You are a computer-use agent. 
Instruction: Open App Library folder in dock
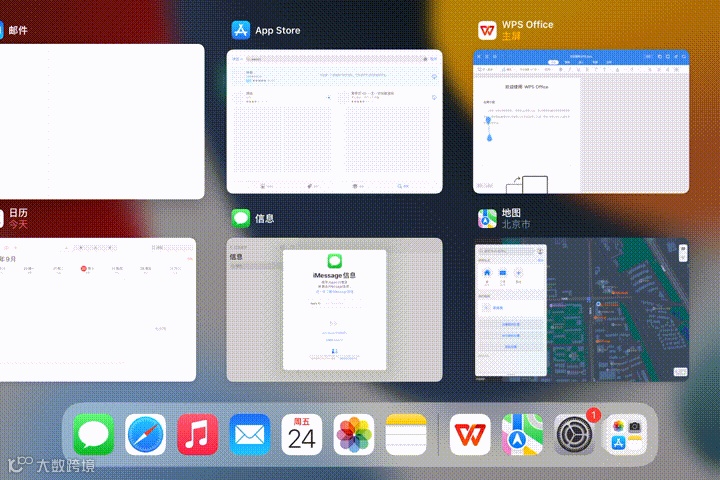coord(626,434)
